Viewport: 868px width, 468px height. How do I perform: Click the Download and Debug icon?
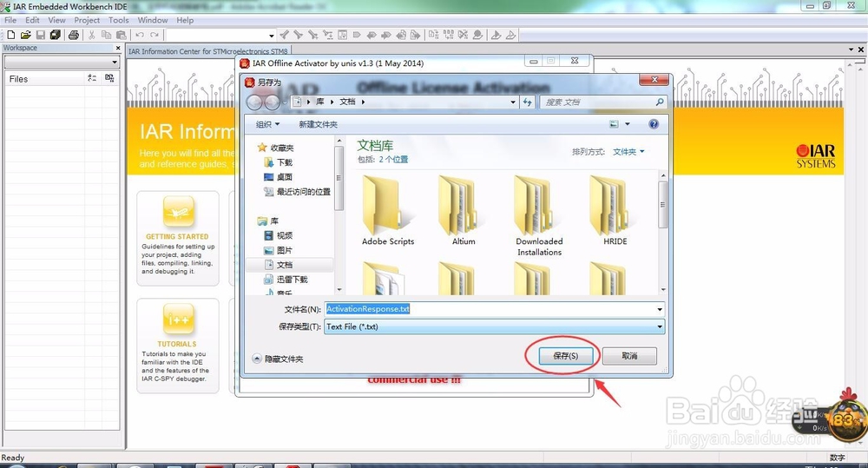tap(496, 35)
